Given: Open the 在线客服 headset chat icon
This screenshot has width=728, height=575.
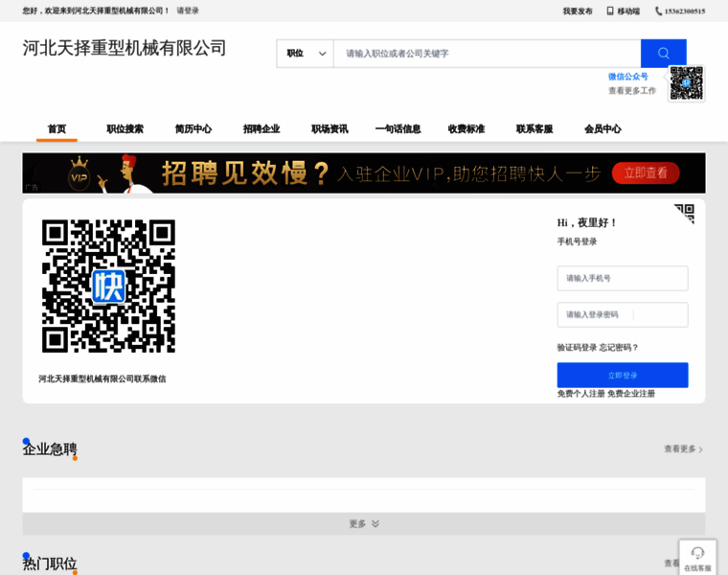Looking at the screenshot, I should (697, 553).
